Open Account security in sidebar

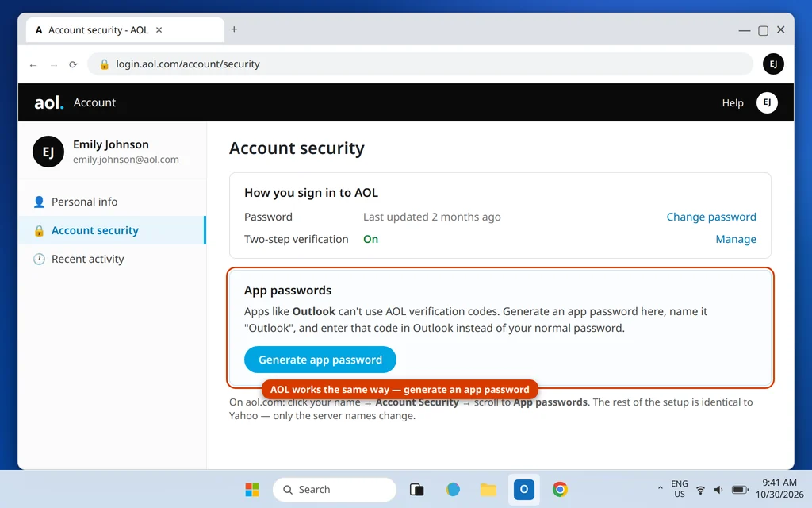click(113, 230)
